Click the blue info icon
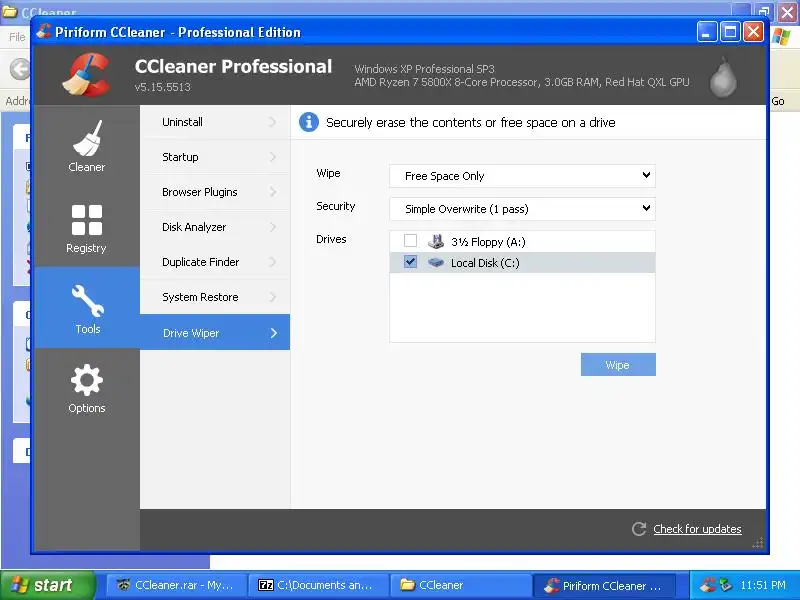This screenshot has height=600, width=800. pyautogui.click(x=309, y=122)
